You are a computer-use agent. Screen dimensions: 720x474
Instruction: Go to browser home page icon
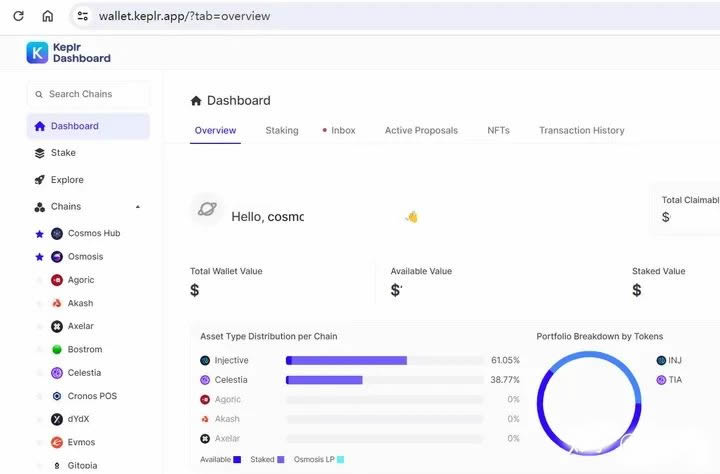click(x=48, y=16)
